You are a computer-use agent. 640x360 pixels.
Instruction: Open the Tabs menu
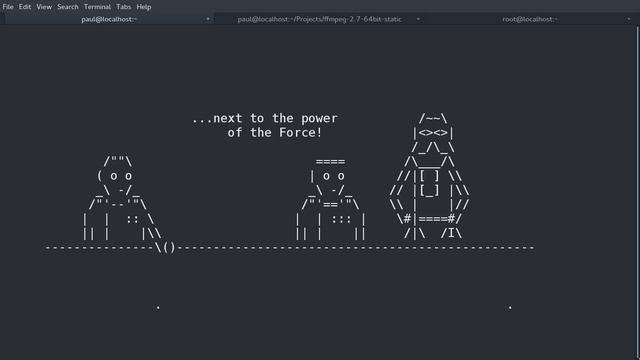point(124,7)
